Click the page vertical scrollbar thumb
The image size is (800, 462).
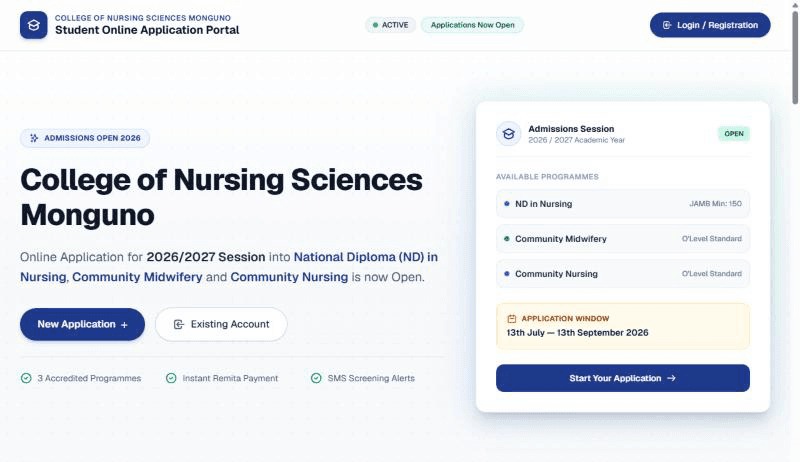tap(795, 57)
